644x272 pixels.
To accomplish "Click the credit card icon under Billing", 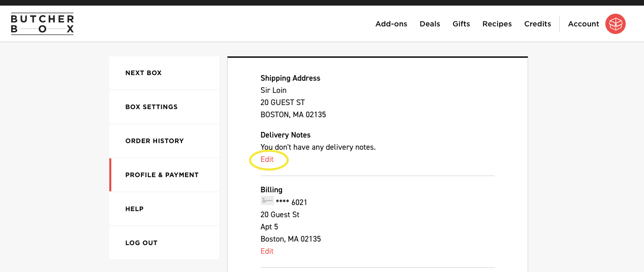I will point(267,201).
